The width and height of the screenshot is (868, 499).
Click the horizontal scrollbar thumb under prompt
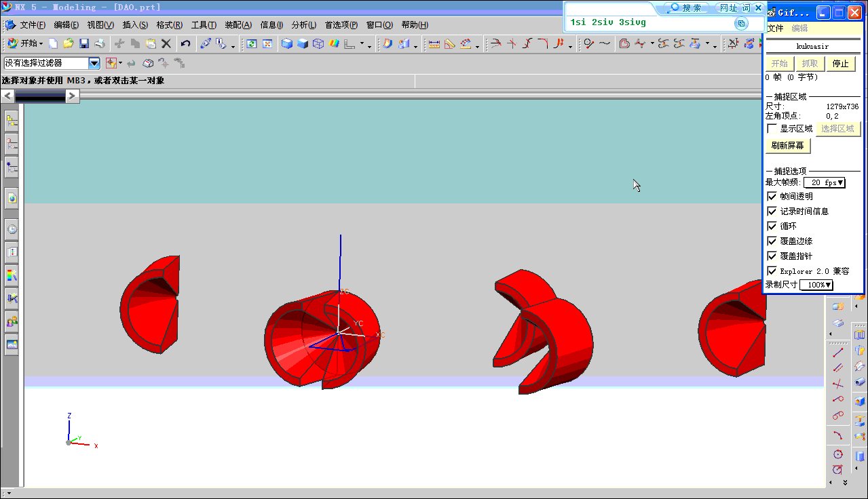pos(40,96)
